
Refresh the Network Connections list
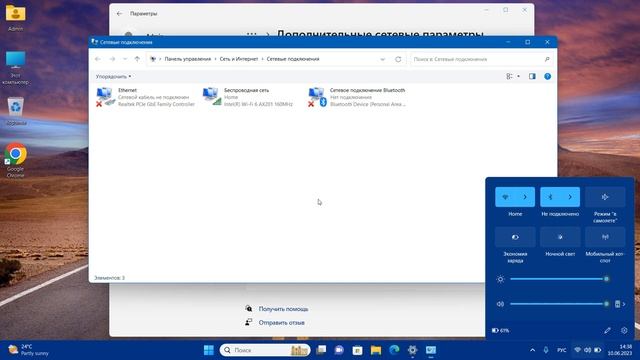click(398, 59)
